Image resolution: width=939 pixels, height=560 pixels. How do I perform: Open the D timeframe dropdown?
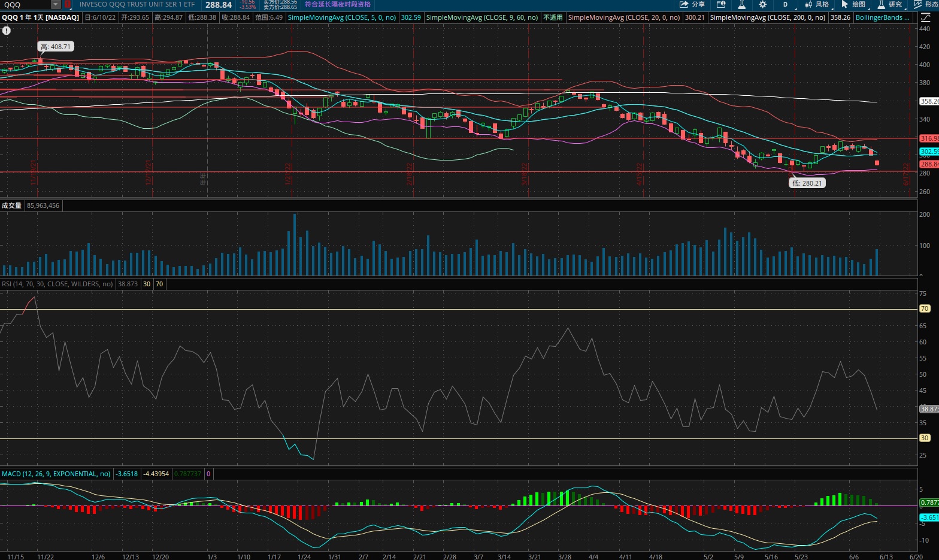(787, 4)
